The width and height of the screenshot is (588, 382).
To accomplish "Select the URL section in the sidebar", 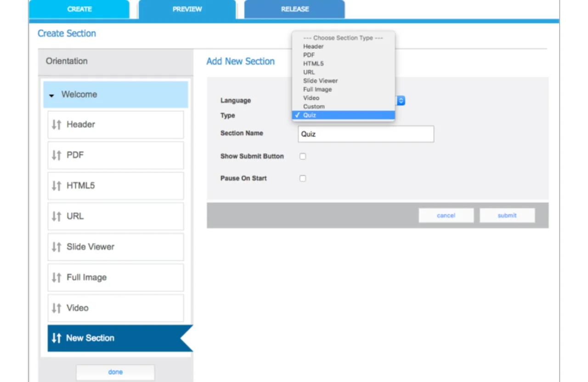I will click(116, 216).
